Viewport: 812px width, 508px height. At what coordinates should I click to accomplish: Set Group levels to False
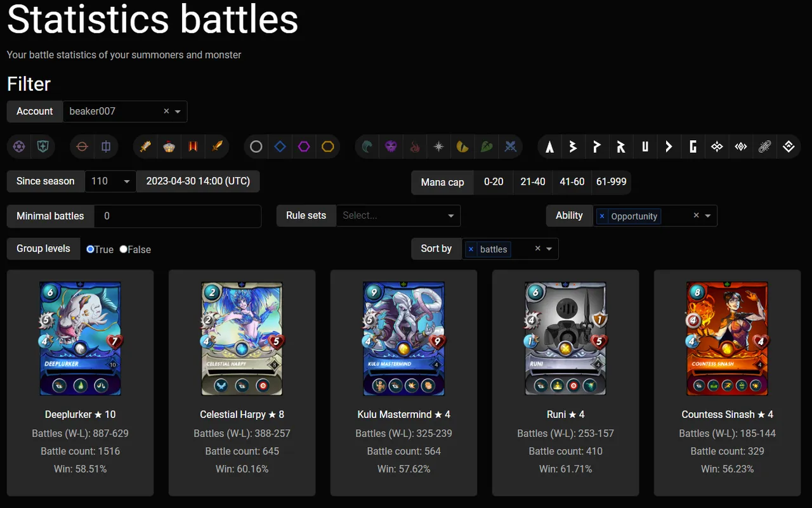click(123, 249)
